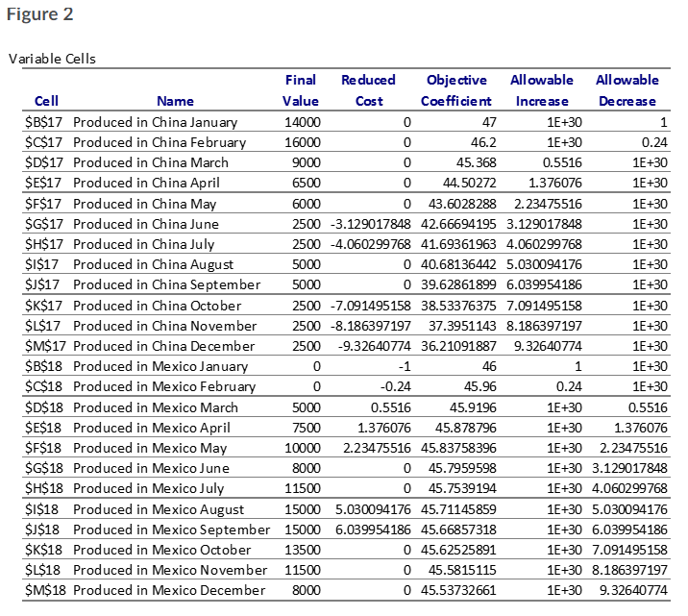
Task: Click objective coefficient 45.7959598
Action: point(462,468)
